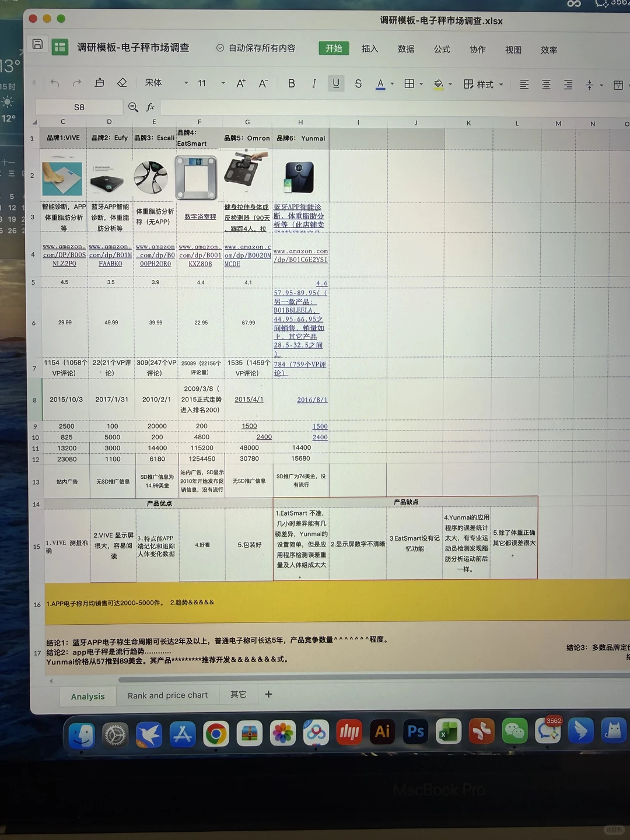Viewport: 630px width, 840px height.
Task: Click the Yunmai 2016/8/1 date link
Action: pyautogui.click(x=312, y=400)
